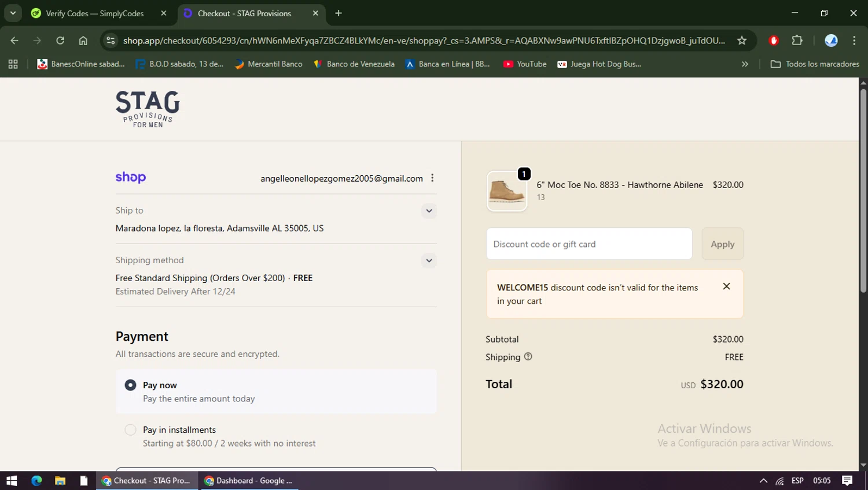
Task: Click the browser back arrow
Action: (x=14, y=40)
